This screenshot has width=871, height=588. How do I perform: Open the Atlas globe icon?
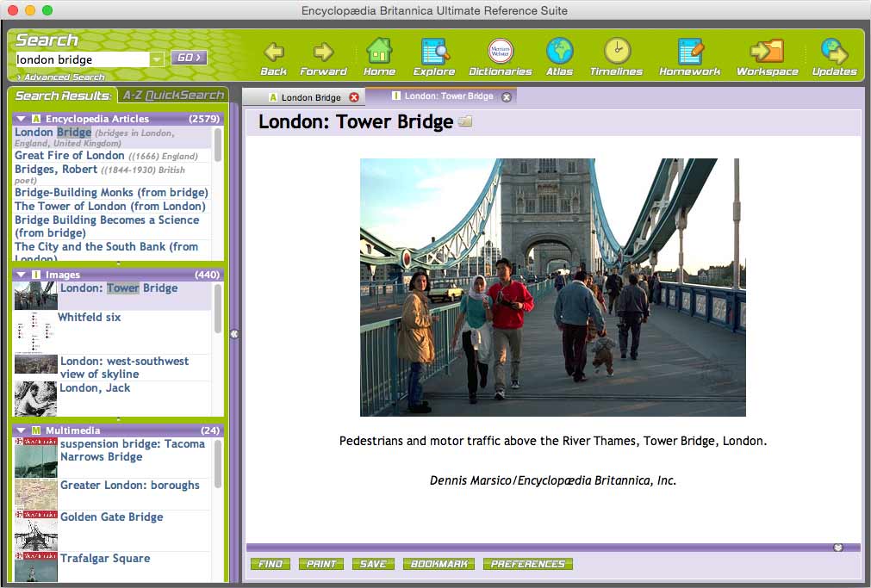click(x=559, y=51)
